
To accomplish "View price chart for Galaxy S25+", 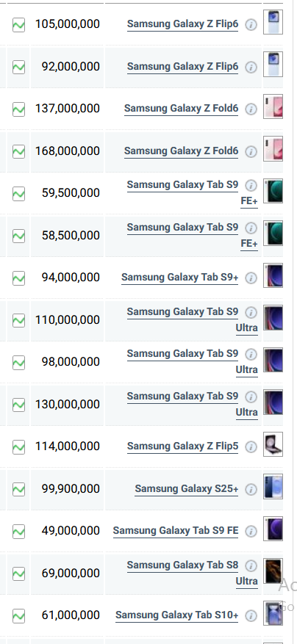I will click(18, 489).
